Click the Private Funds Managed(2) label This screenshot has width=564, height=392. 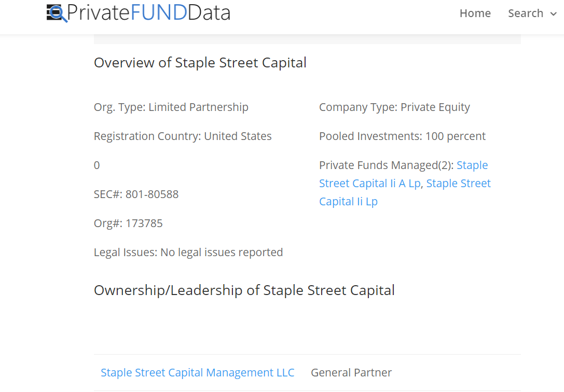point(387,165)
